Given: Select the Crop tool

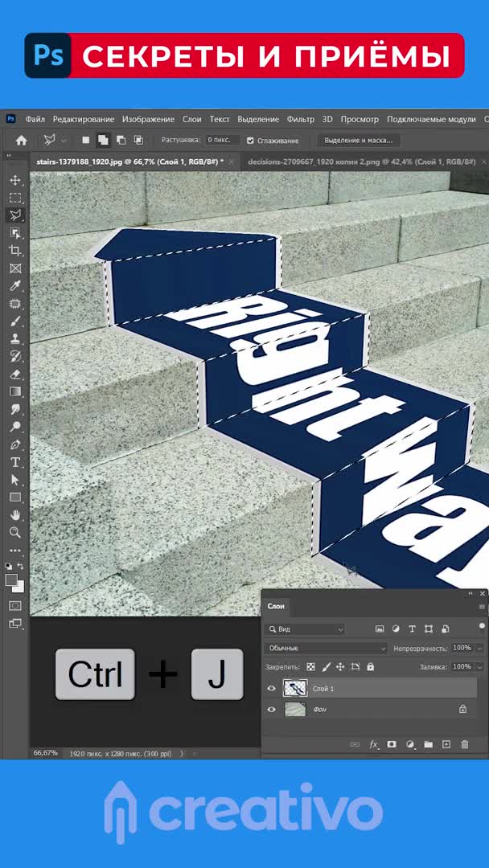Looking at the screenshot, I should pos(15,251).
